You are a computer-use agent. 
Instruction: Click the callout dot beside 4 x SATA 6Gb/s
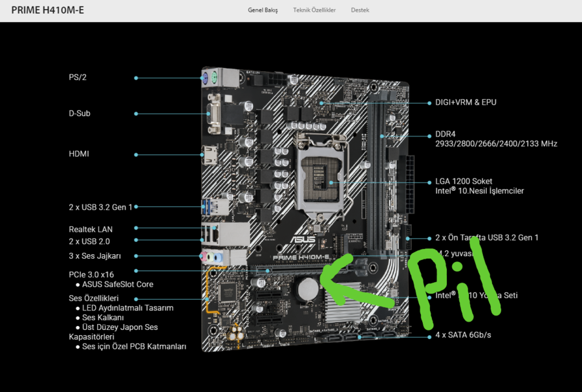tap(429, 337)
